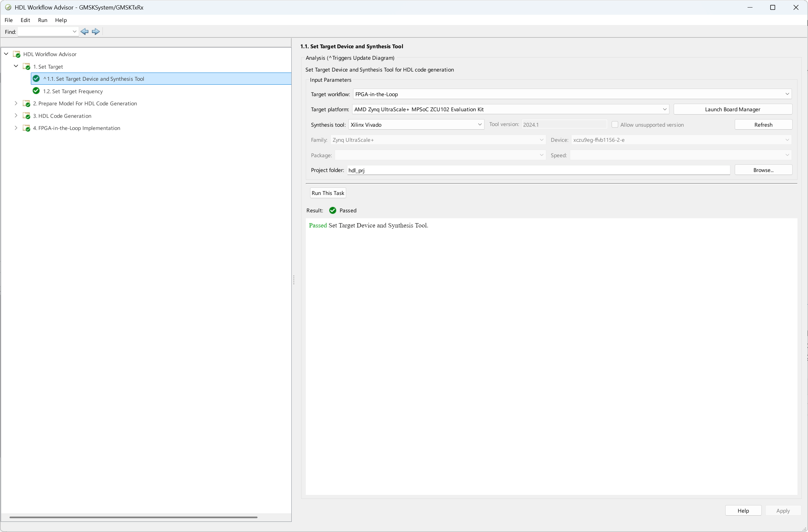
Task: Collapse the 1. Set Target node
Action: (x=16, y=66)
